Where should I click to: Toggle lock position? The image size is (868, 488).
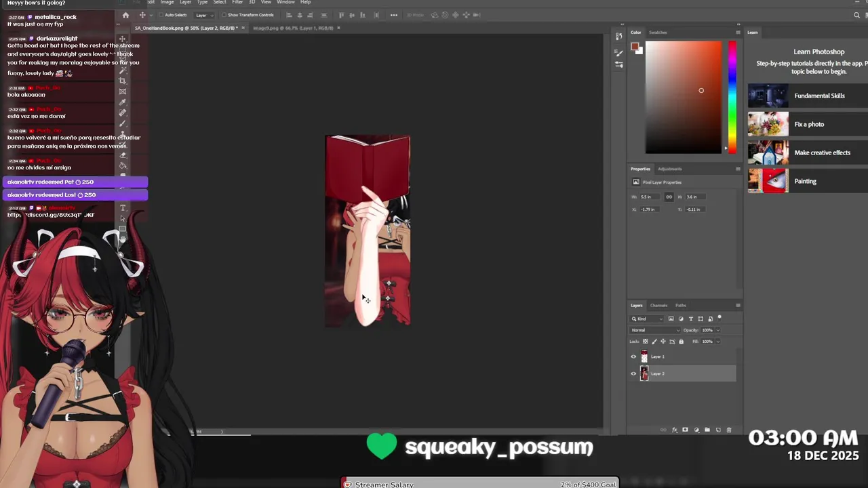[663, 342]
